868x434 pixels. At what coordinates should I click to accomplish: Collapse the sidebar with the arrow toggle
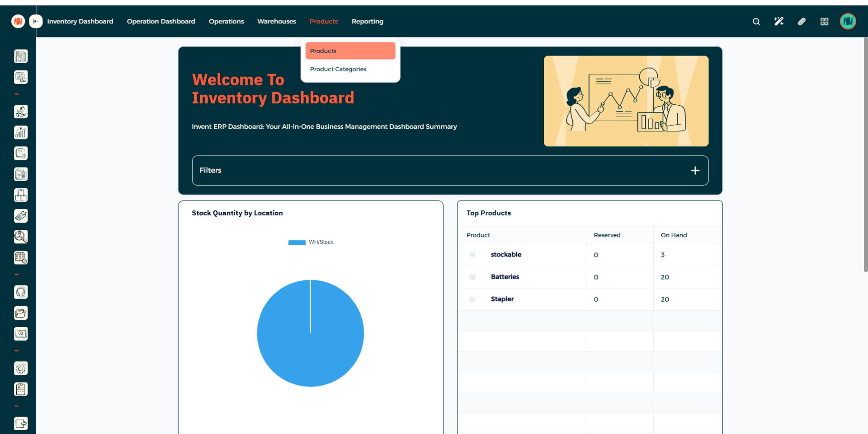click(x=36, y=21)
